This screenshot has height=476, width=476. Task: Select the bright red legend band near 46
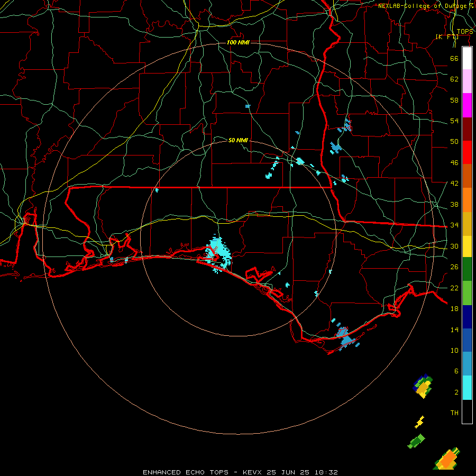pos(467,152)
